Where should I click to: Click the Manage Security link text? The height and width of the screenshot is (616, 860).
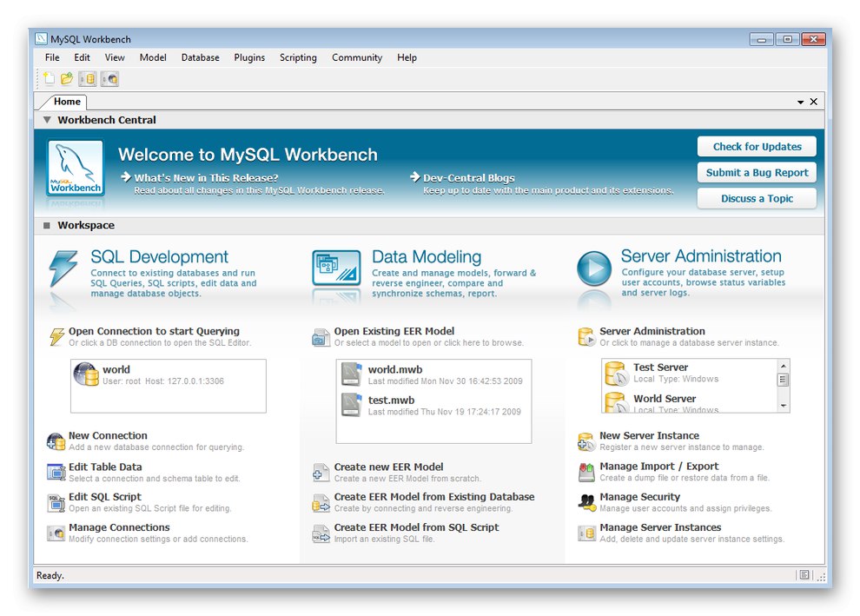pos(639,496)
